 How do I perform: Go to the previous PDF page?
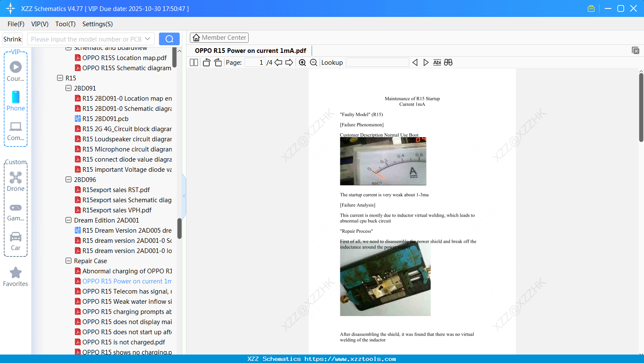[x=278, y=63]
